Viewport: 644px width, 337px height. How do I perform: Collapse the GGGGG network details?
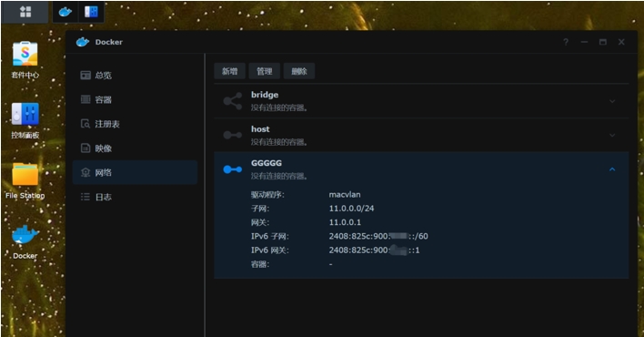[612, 169]
